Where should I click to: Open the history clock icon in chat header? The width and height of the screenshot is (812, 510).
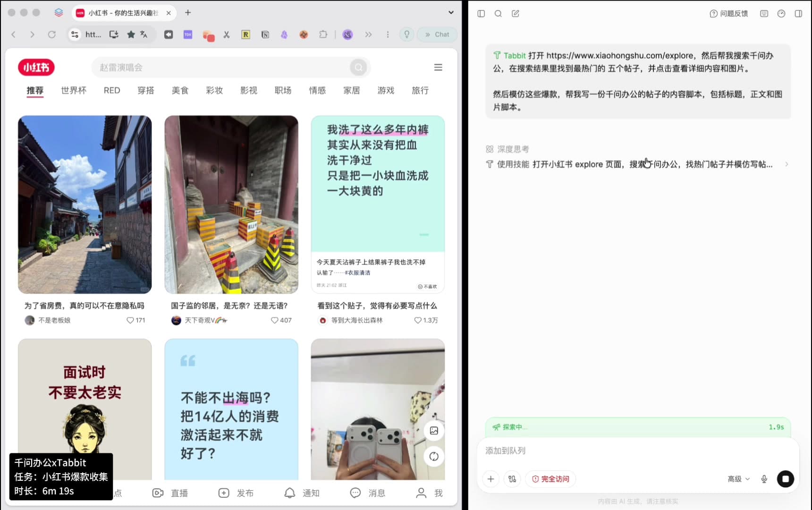click(781, 14)
